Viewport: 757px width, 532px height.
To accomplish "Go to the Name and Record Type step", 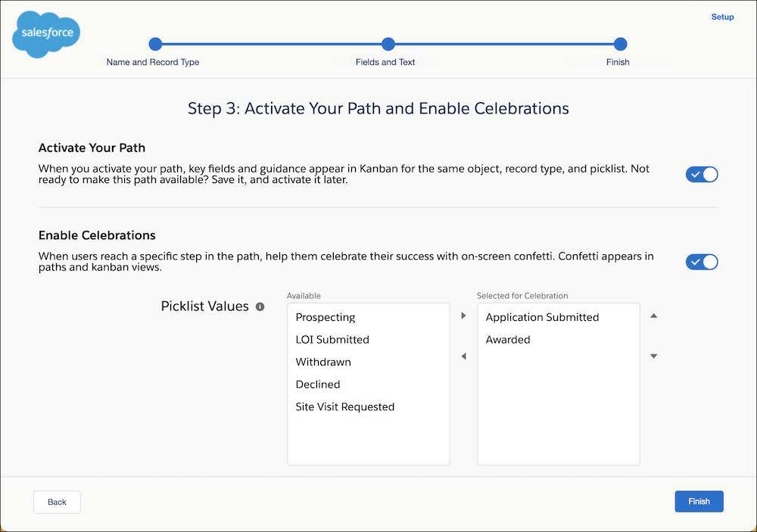I will coord(153,62).
